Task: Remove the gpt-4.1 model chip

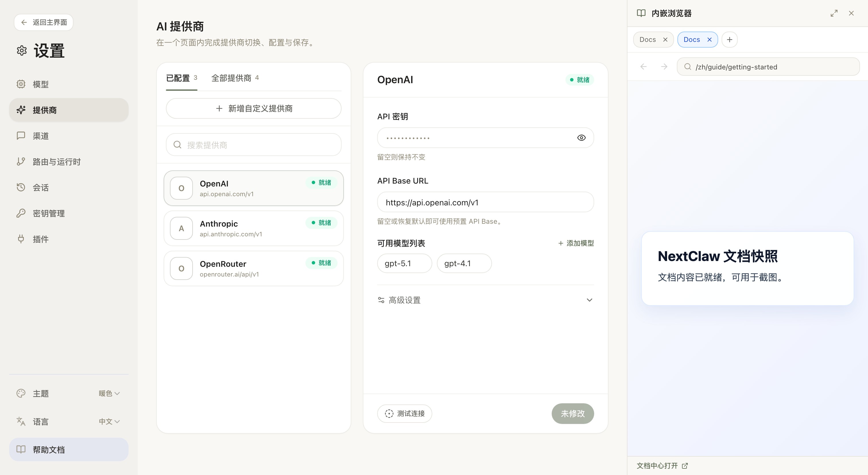Action: 464,263
